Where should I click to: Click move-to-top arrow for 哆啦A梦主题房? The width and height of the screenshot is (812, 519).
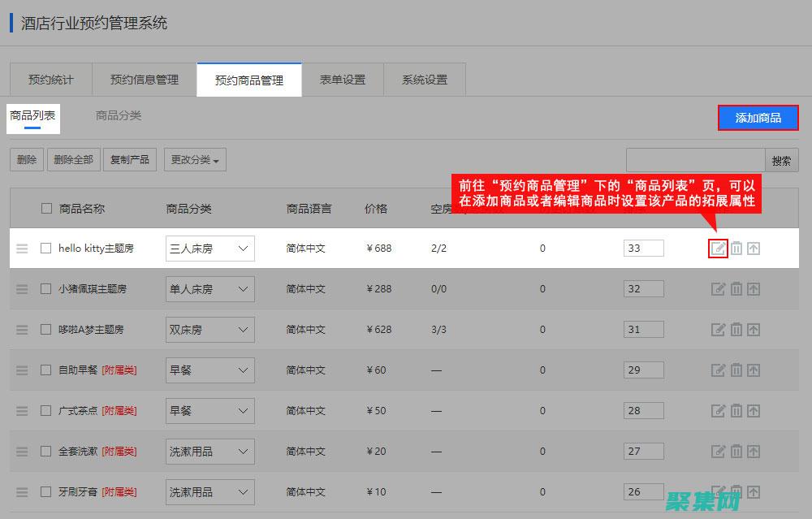click(754, 330)
